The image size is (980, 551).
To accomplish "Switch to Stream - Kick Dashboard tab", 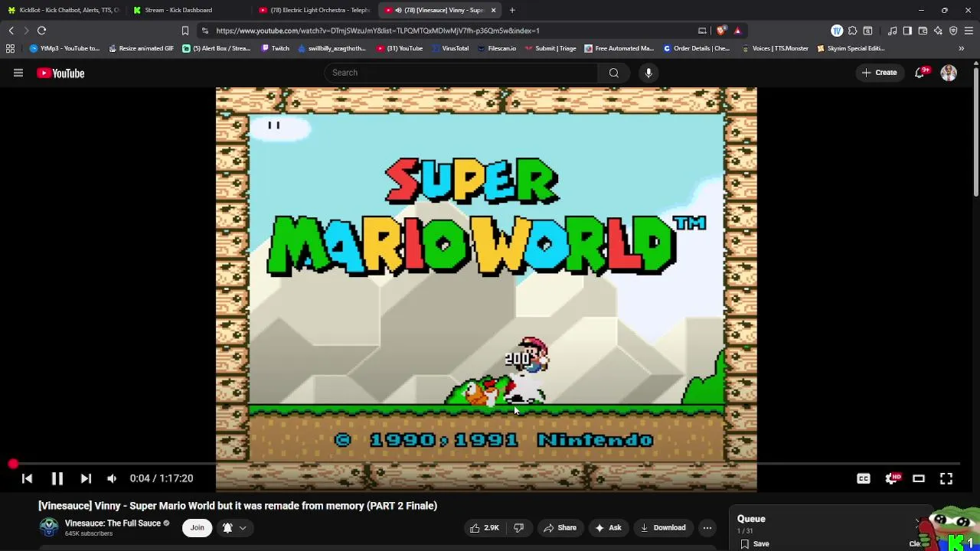I will click(188, 10).
